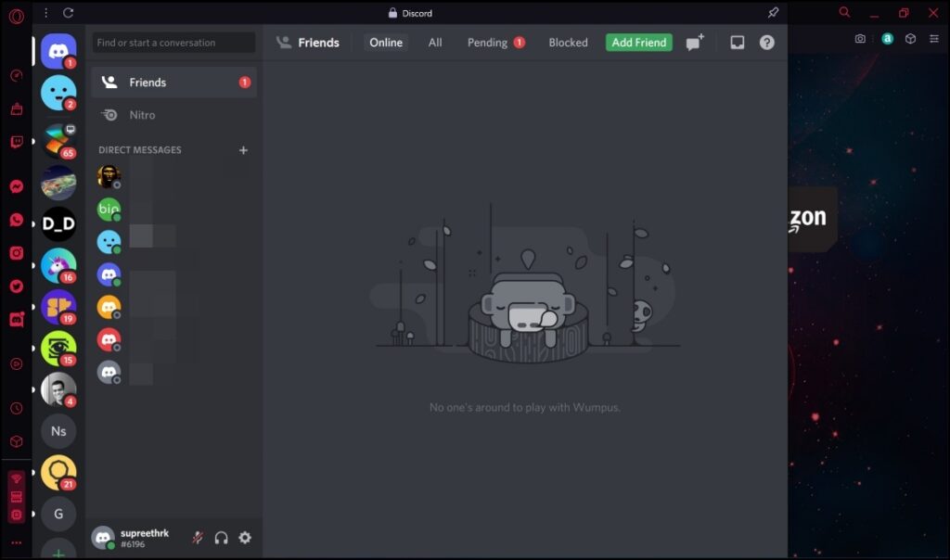950x560 pixels.
Task: Open Twitch in the Opera sidebar
Action: click(x=17, y=142)
